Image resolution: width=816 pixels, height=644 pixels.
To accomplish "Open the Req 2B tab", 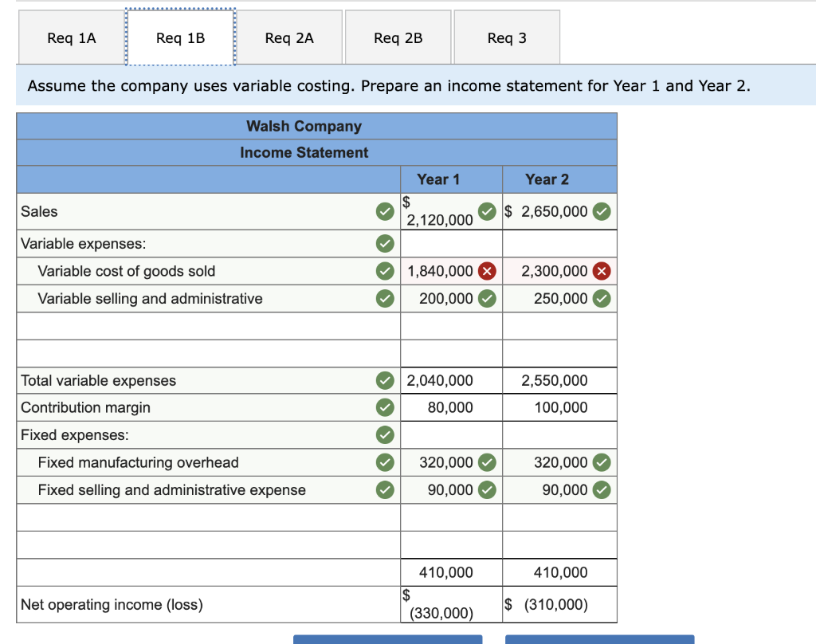I will coord(398,37).
